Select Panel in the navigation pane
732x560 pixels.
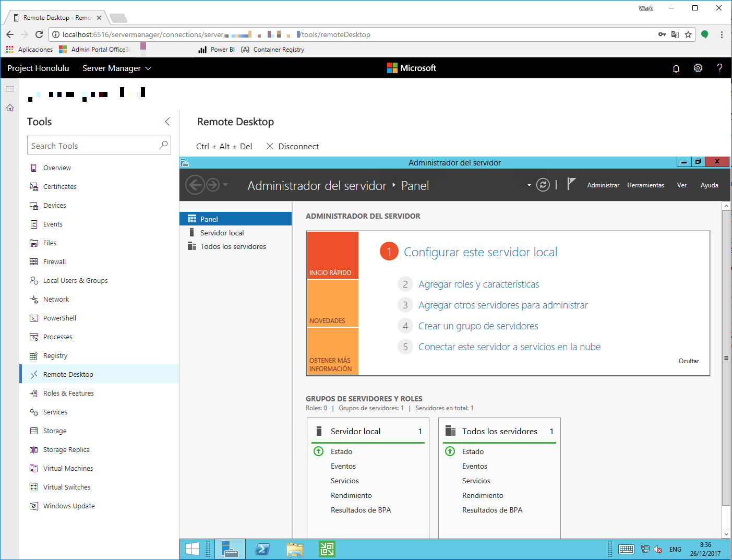pyautogui.click(x=235, y=219)
